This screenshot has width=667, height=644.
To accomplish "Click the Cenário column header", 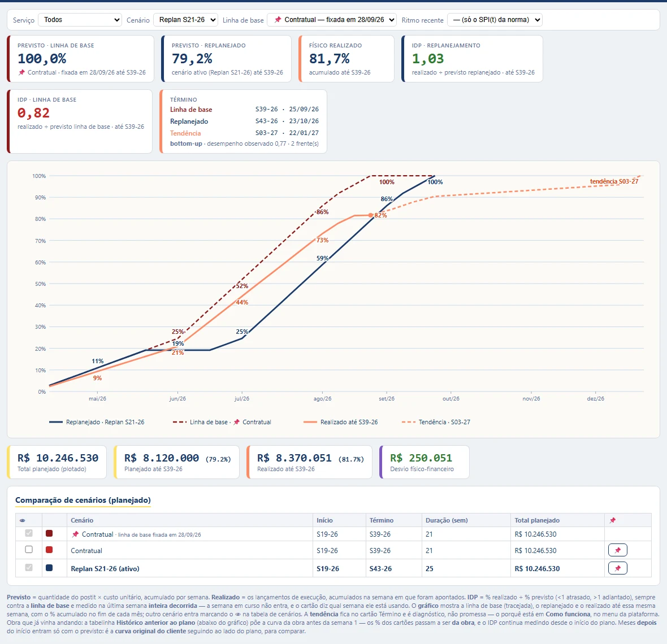I will [x=82, y=520].
